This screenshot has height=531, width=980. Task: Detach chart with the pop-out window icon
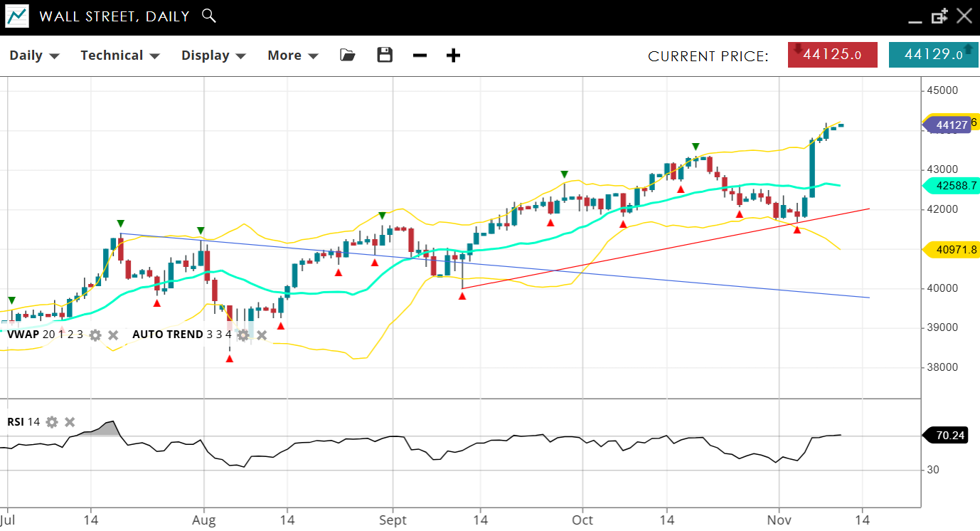pyautogui.click(x=939, y=16)
